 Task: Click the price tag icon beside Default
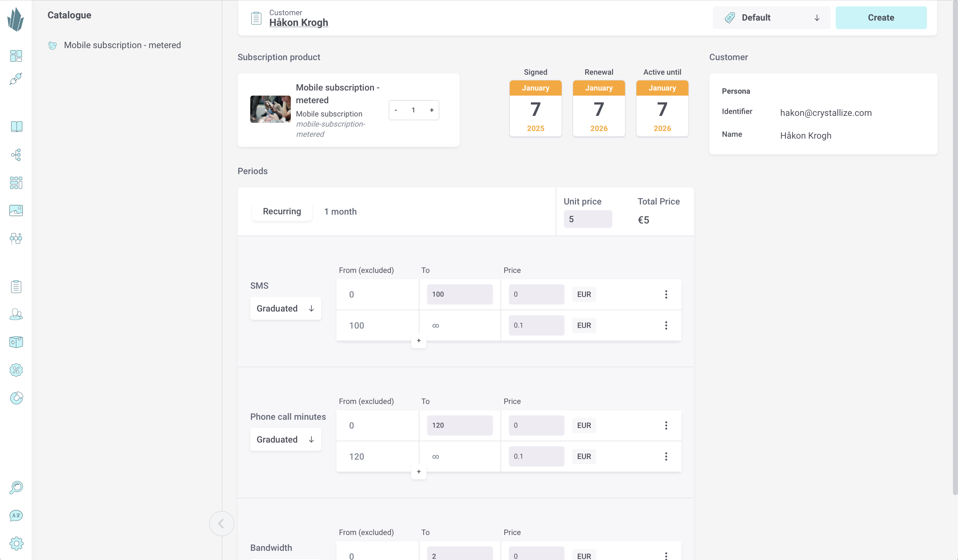pos(730,18)
